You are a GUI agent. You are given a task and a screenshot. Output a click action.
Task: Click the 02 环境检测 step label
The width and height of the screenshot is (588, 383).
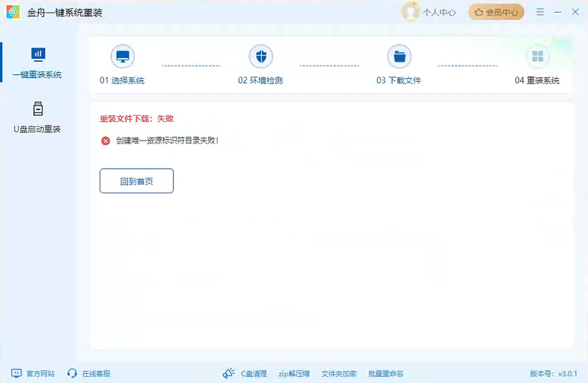pyautogui.click(x=260, y=80)
